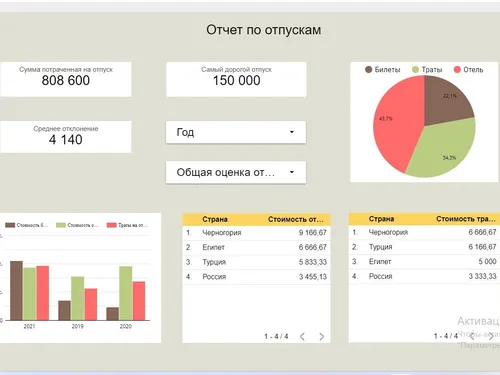Click the green bar for 2019
500x375 pixels.
point(78,298)
